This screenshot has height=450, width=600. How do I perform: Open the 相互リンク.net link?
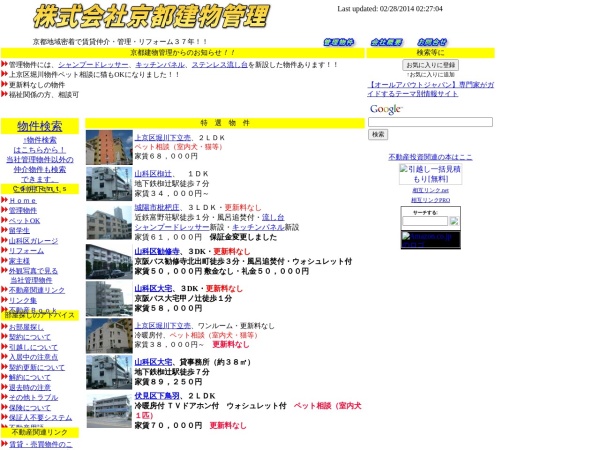coord(430,190)
